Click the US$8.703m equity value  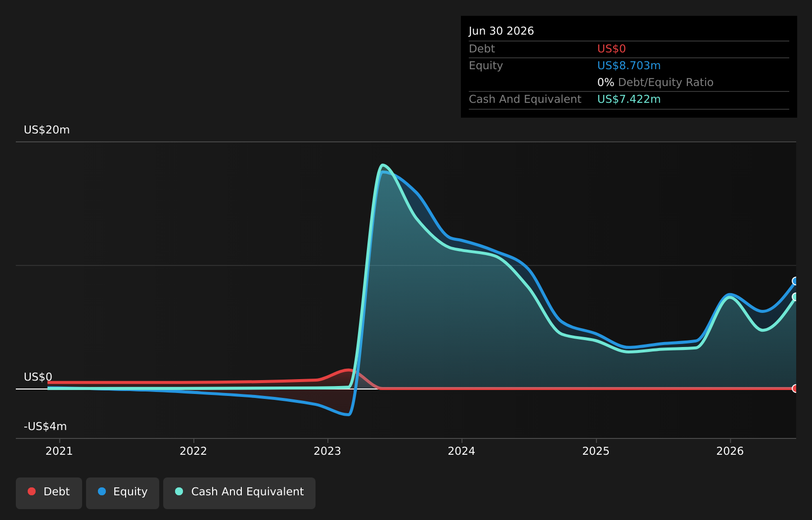click(x=629, y=66)
